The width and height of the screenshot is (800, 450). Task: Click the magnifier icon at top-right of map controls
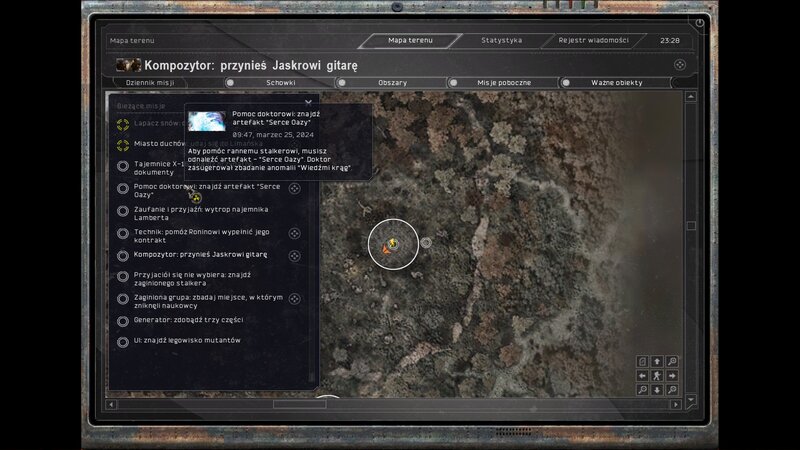[x=672, y=361]
